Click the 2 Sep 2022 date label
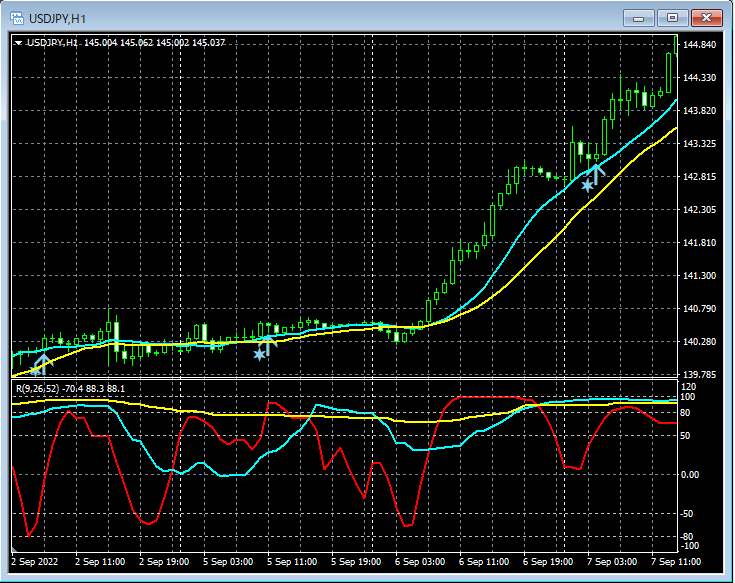 pos(36,562)
